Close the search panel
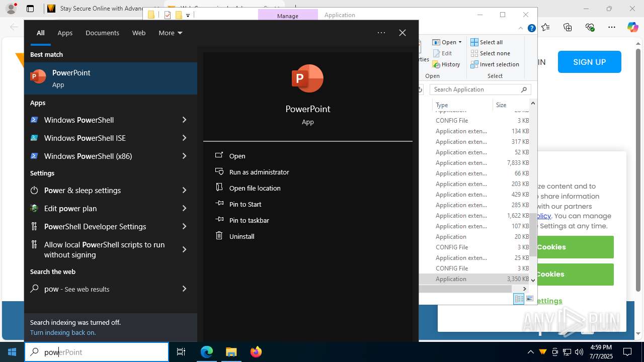Screen dimensions: 644x362 point(403,33)
